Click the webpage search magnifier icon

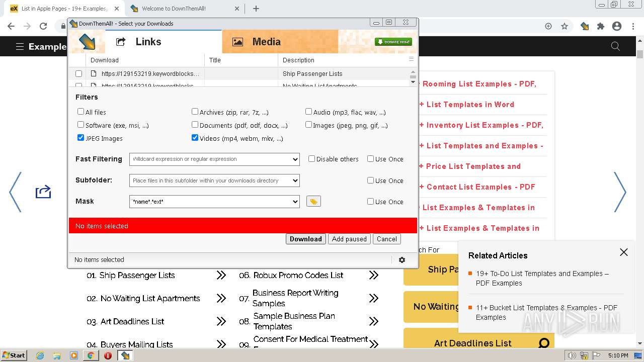(x=615, y=46)
